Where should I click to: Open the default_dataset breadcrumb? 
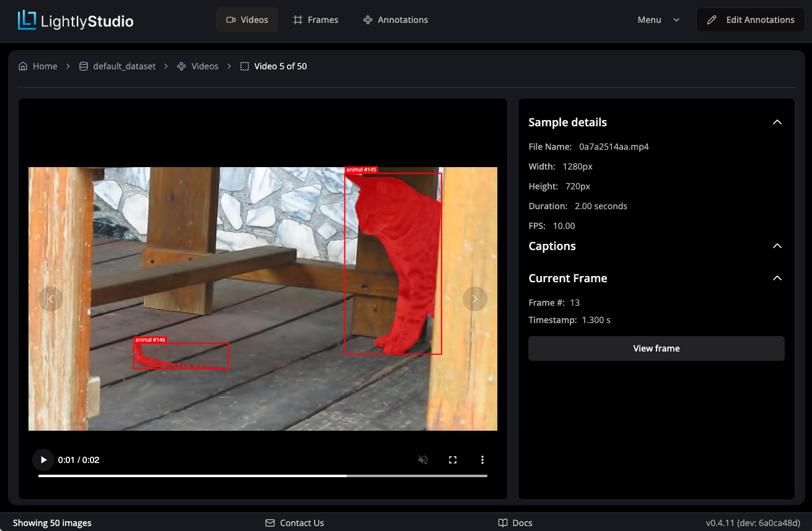click(124, 66)
